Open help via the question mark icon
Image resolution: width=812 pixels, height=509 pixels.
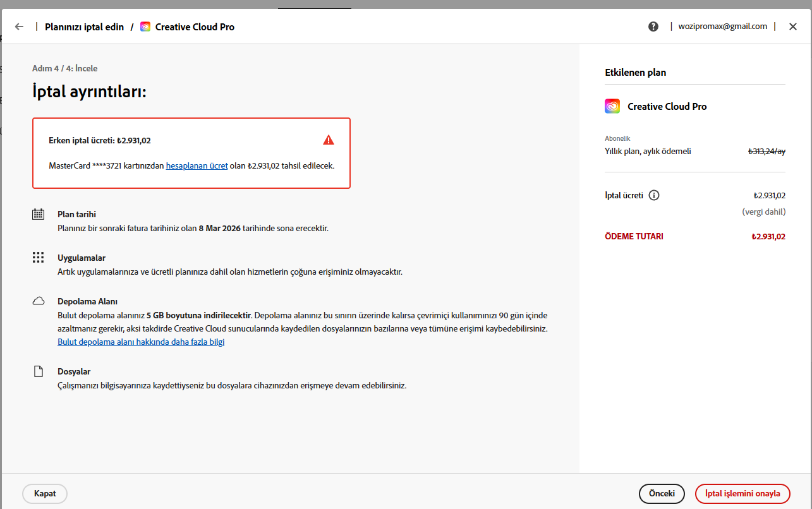click(653, 27)
